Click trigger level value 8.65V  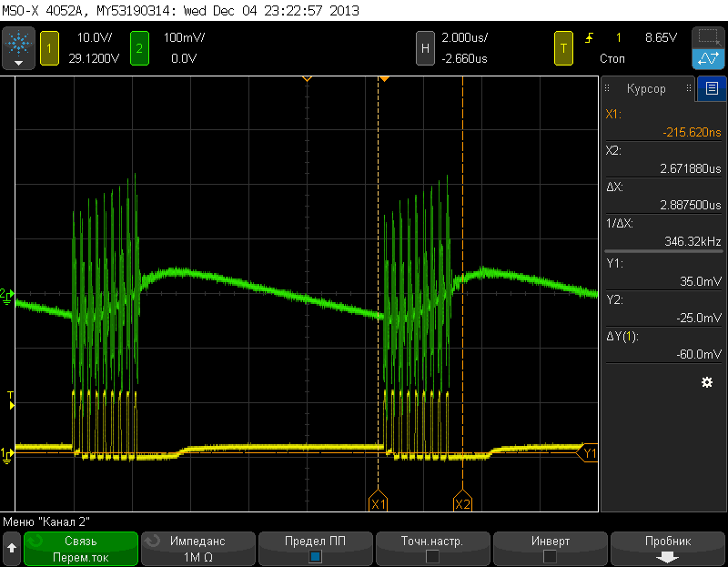click(661, 37)
